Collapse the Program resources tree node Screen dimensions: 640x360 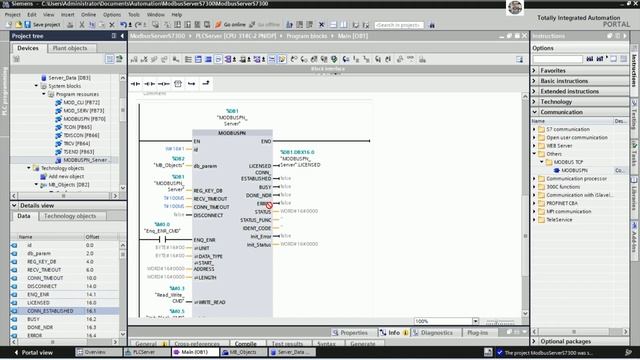44,94
